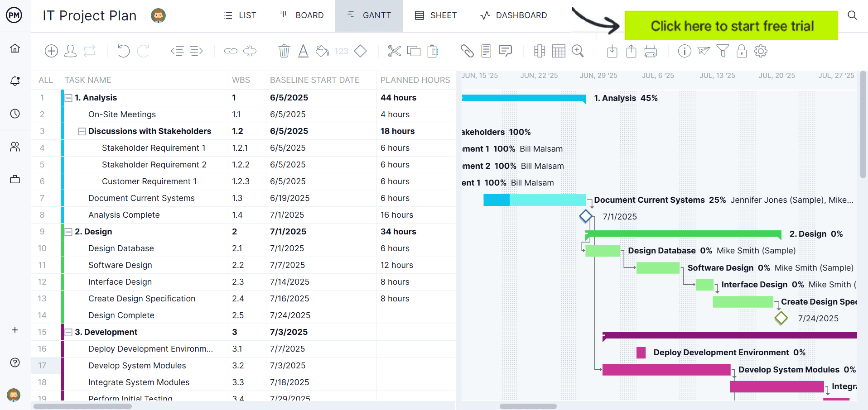Open the zoom tool on the Gantt toolbar

(x=578, y=51)
